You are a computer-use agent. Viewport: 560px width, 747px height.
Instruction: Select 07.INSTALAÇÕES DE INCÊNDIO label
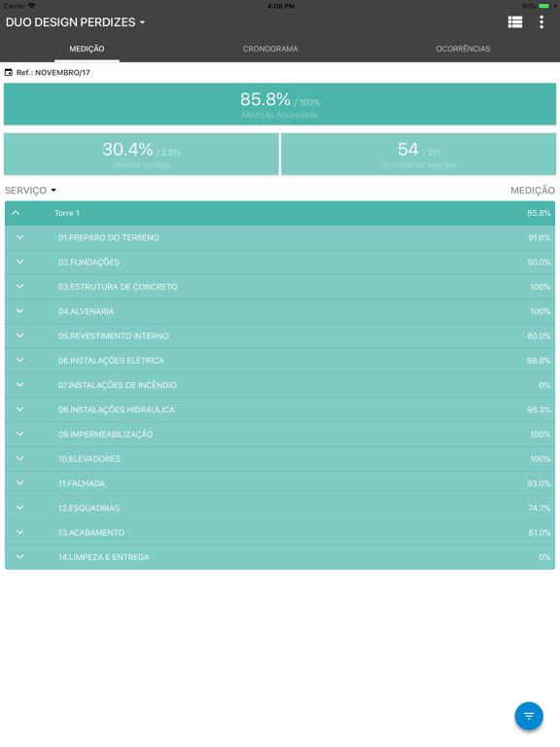click(117, 385)
